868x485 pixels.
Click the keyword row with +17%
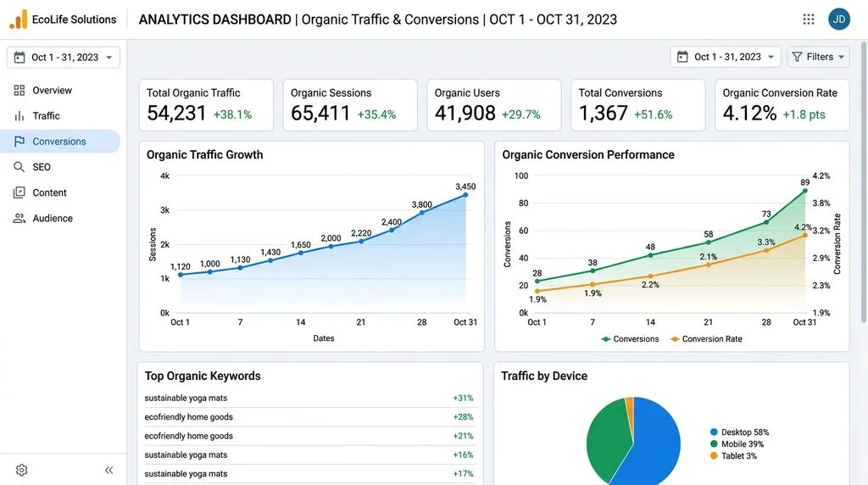coord(309,473)
